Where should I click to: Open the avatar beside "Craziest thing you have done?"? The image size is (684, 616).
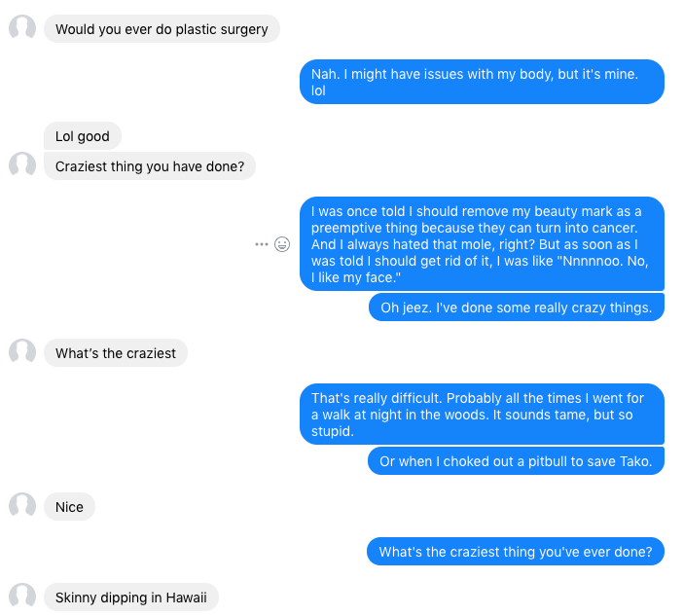tap(22, 166)
